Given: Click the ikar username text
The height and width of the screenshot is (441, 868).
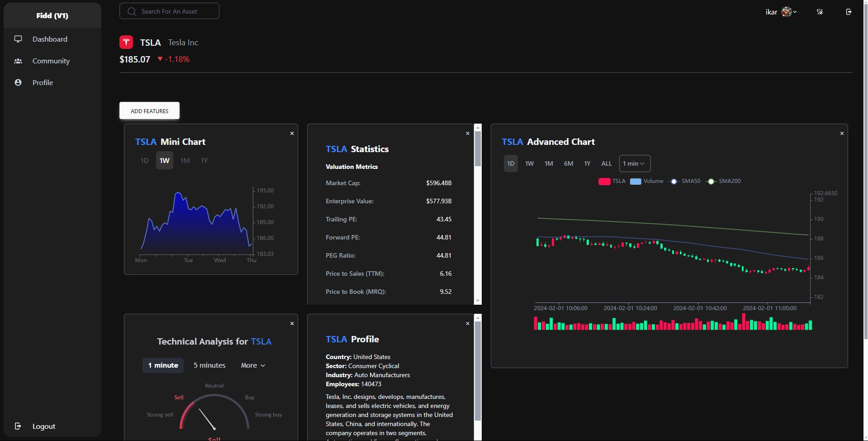Looking at the screenshot, I should (x=771, y=12).
